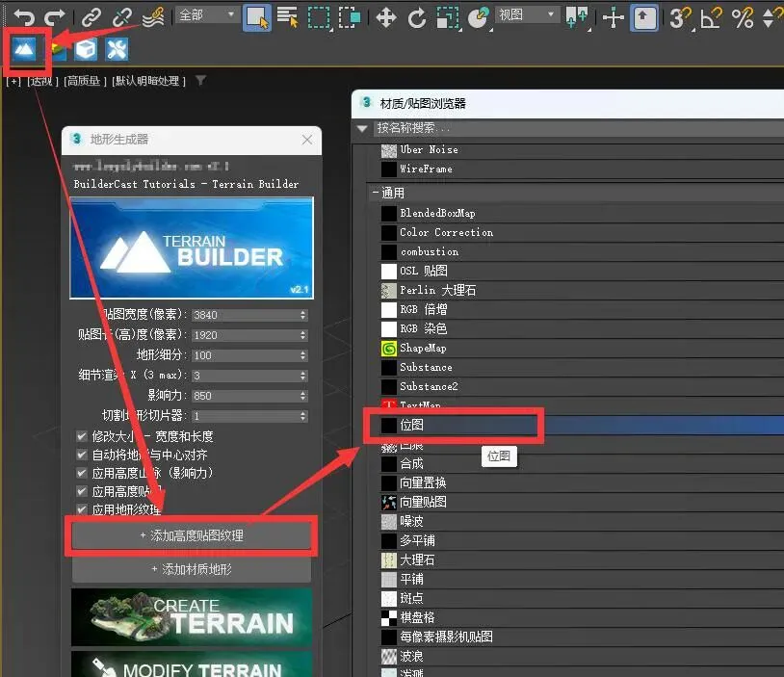
Task: Activate Select and Place tool
Action: 479,17
